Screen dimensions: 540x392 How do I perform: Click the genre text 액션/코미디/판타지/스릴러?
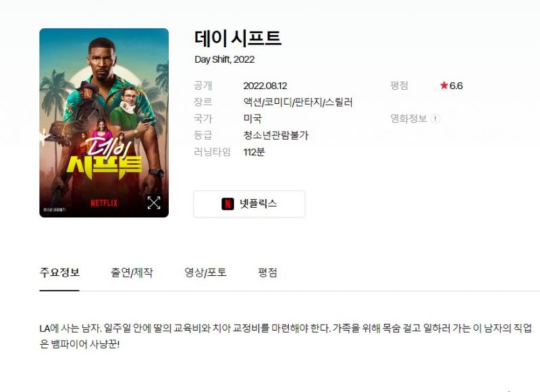[298, 102]
